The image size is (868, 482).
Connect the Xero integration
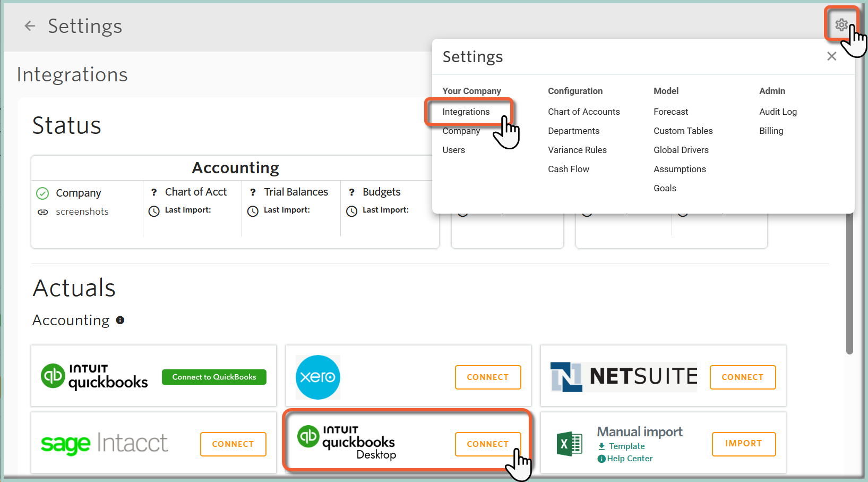[488, 377]
